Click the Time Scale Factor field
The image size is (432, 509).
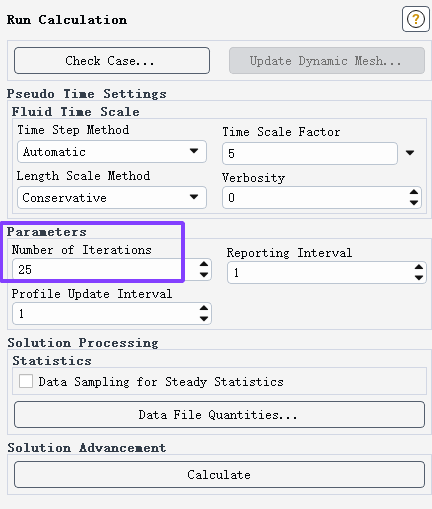click(x=310, y=153)
